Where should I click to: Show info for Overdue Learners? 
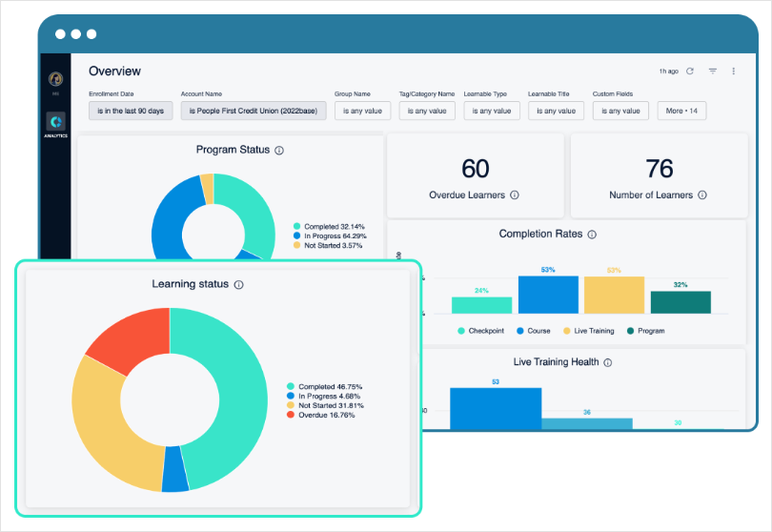pos(515,195)
